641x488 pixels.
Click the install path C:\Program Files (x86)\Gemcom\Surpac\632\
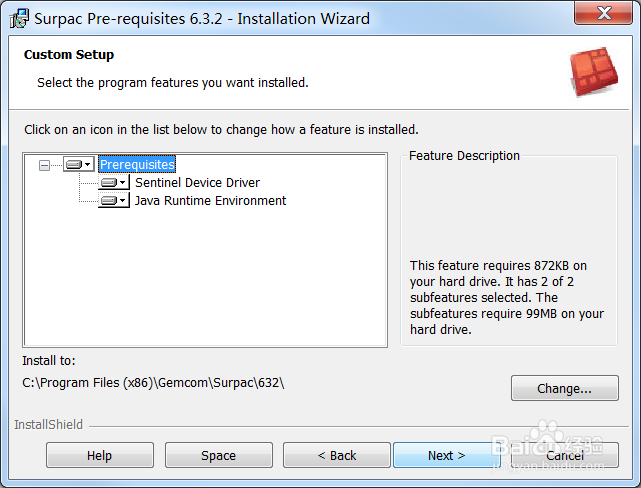coord(153,383)
